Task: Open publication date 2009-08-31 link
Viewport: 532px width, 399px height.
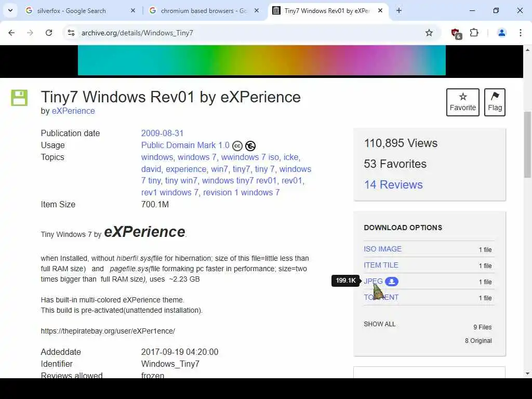Action: [162, 133]
